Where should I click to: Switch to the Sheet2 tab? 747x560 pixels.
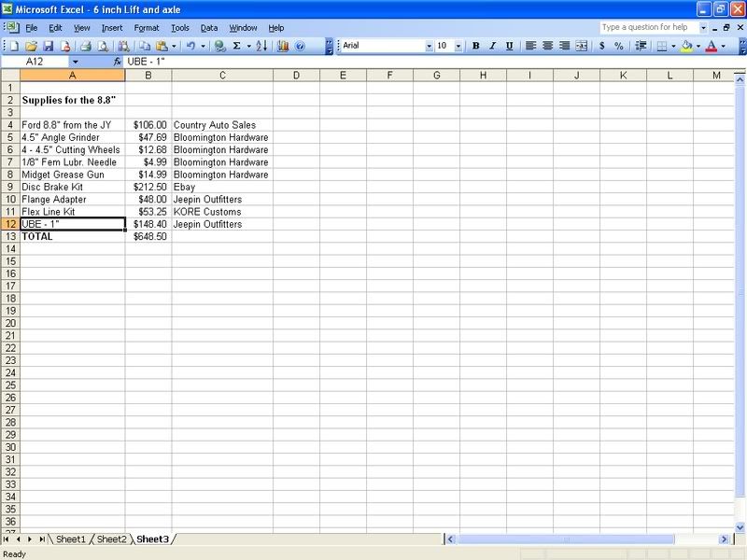111,539
